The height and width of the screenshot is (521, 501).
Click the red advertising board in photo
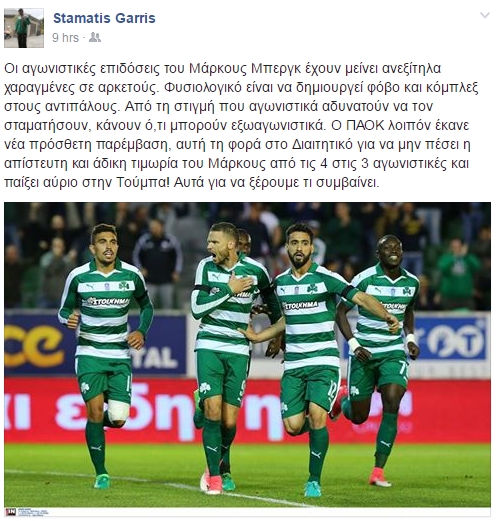click(x=247, y=411)
